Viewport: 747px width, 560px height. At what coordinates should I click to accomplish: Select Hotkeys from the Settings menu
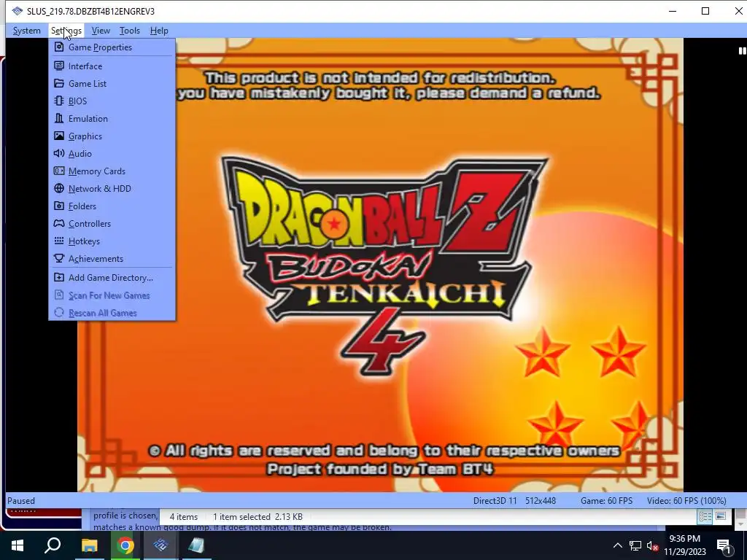tap(112, 241)
